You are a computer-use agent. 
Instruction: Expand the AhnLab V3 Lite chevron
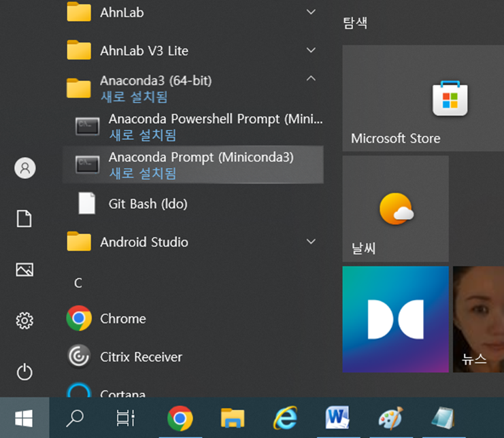click(x=311, y=50)
